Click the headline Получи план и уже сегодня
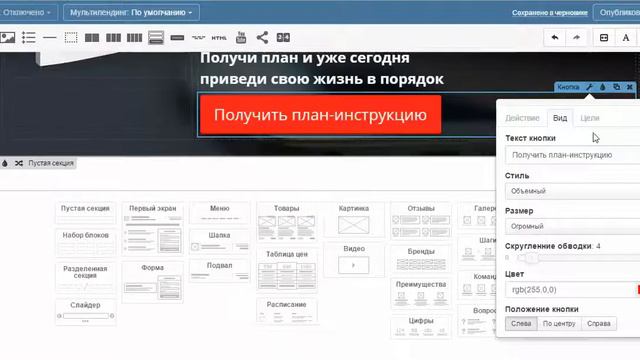640x360 pixels. (304, 58)
